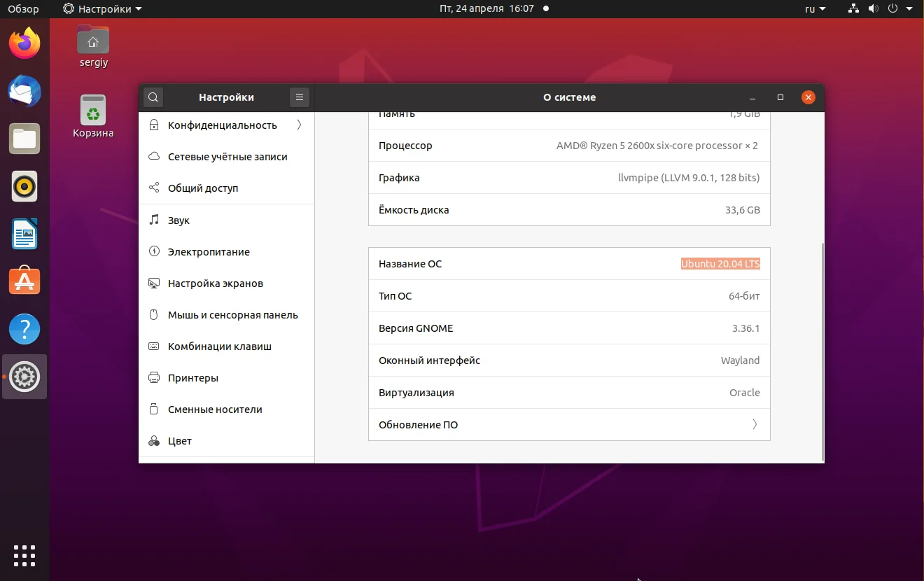Click the highlighted Ubuntu 20.04 LTS name
This screenshot has width=924, height=581.
coord(720,264)
